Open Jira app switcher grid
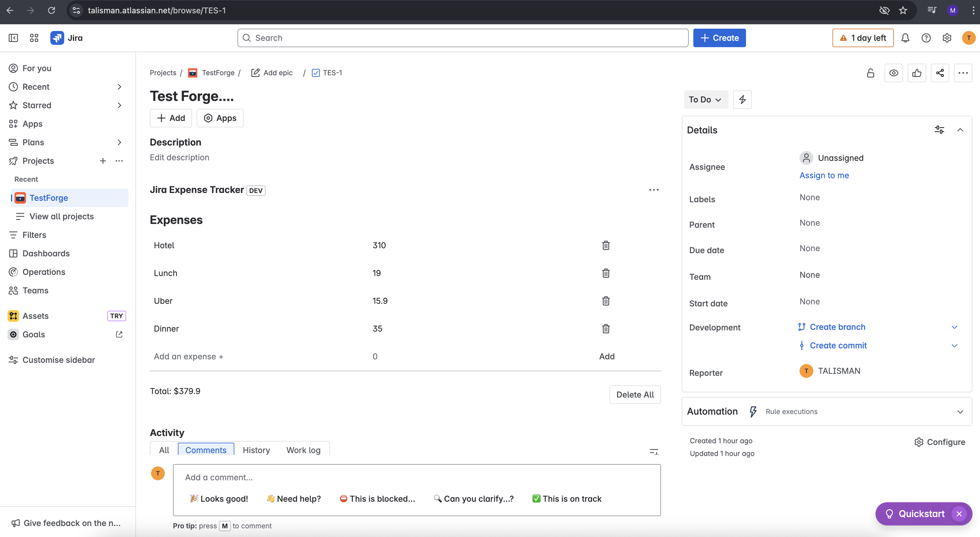Viewport: 980px width, 537px height. pos(34,38)
